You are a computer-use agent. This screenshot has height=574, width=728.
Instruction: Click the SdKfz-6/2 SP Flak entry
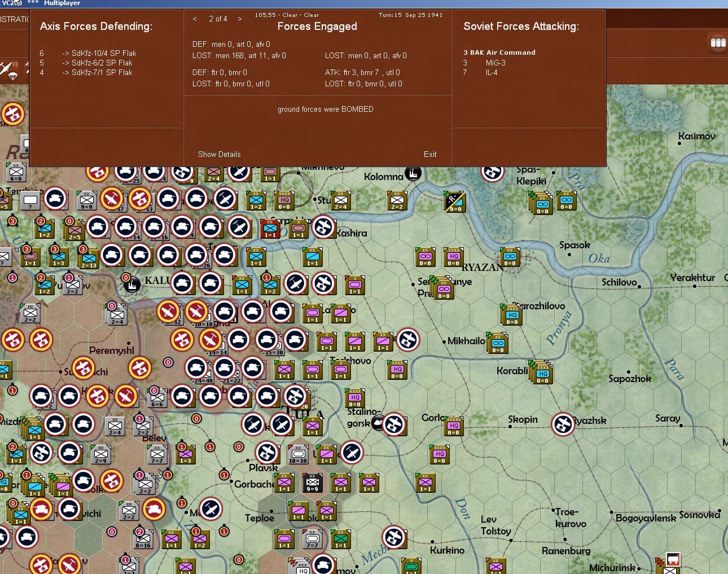[97, 63]
